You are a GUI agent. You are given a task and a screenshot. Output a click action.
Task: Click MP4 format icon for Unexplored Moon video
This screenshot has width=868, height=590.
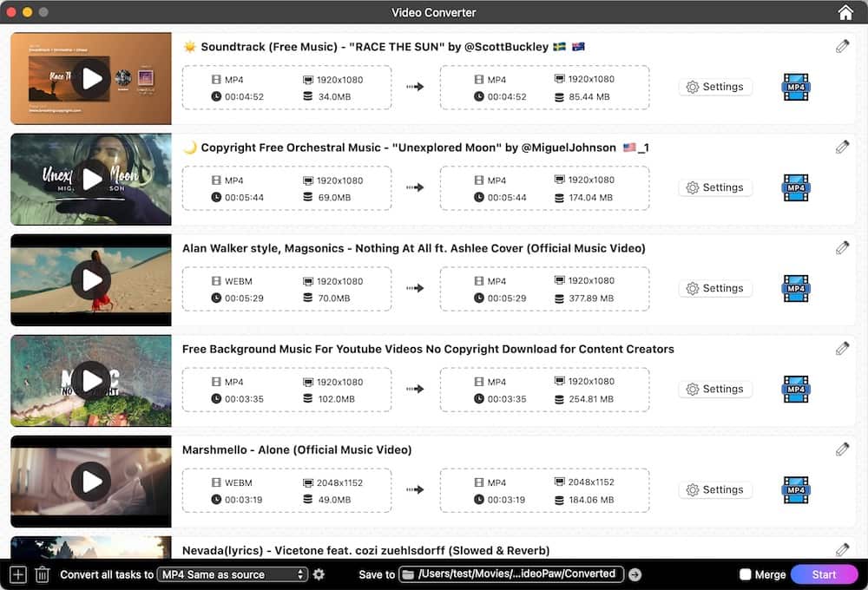coord(795,187)
